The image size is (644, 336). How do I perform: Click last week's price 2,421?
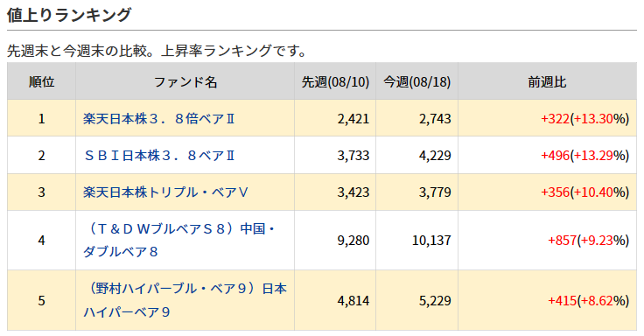353,119
